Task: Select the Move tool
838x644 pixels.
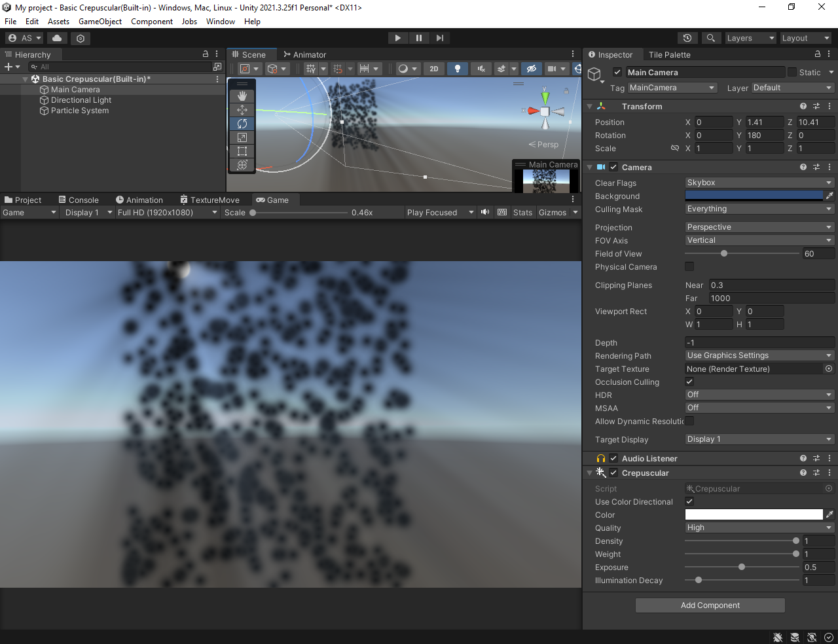Action: coord(242,109)
